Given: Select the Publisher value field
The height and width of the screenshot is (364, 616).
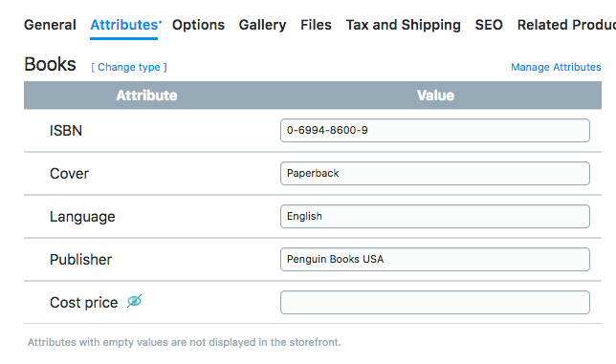Looking at the screenshot, I should [x=435, y=259].
